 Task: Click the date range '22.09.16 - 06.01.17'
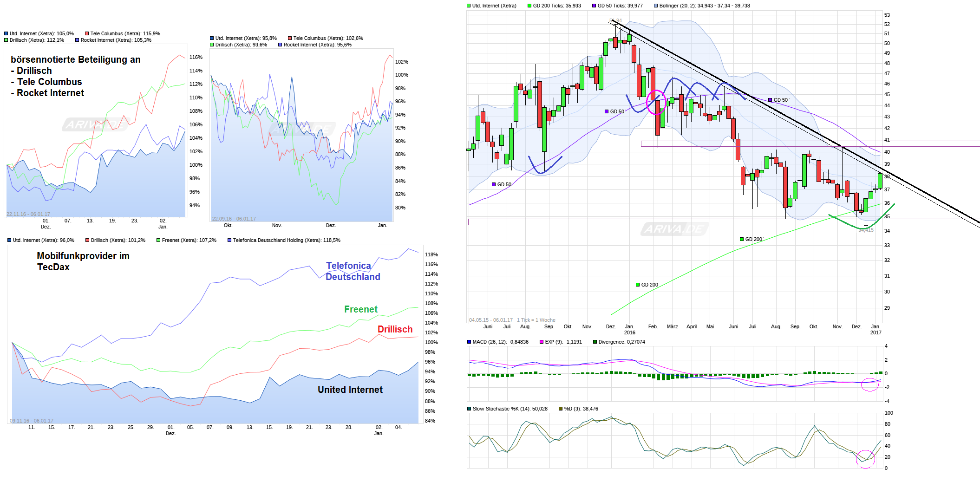[x=234, y=219]
